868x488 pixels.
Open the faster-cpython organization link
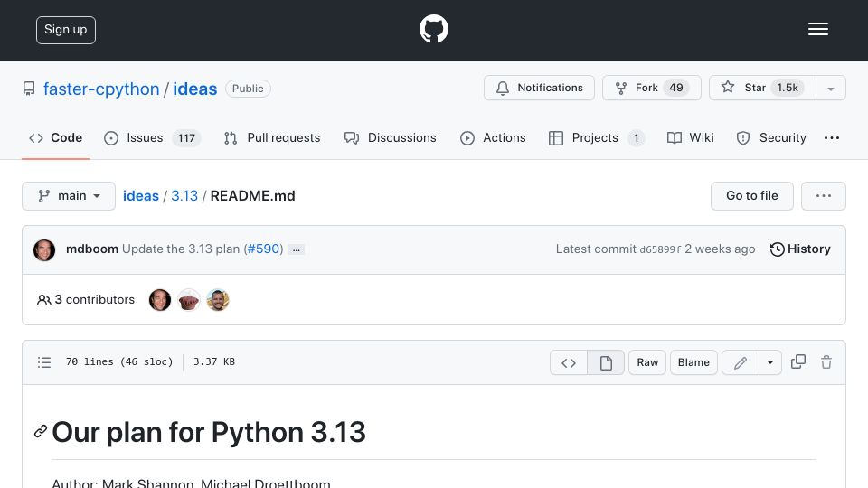tap(101, 89)
